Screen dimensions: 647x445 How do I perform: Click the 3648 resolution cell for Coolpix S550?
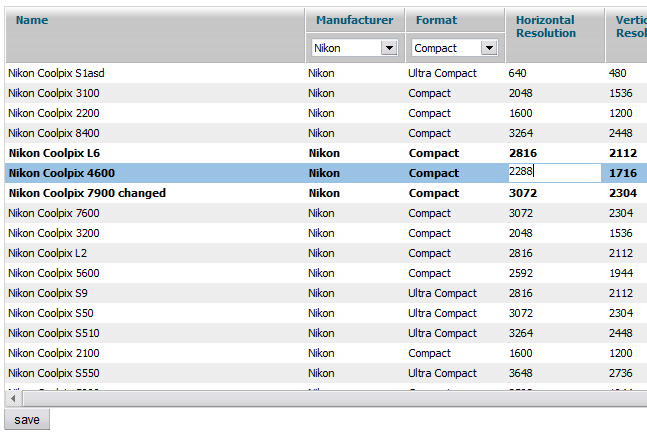coord(521,373)
